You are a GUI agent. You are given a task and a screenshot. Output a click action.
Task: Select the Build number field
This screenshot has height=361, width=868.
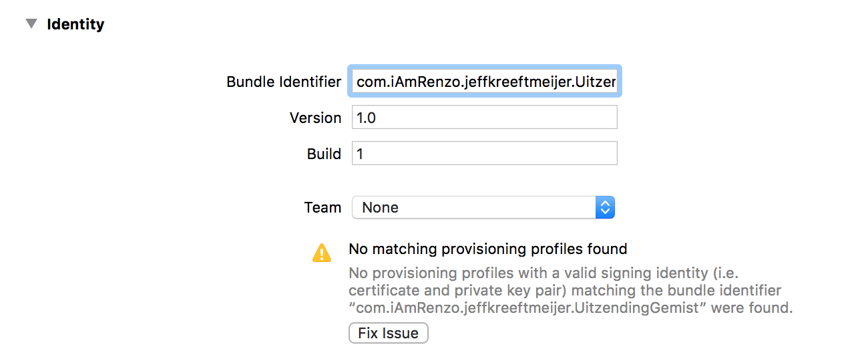pyautogui.click(x=485, y=154)
